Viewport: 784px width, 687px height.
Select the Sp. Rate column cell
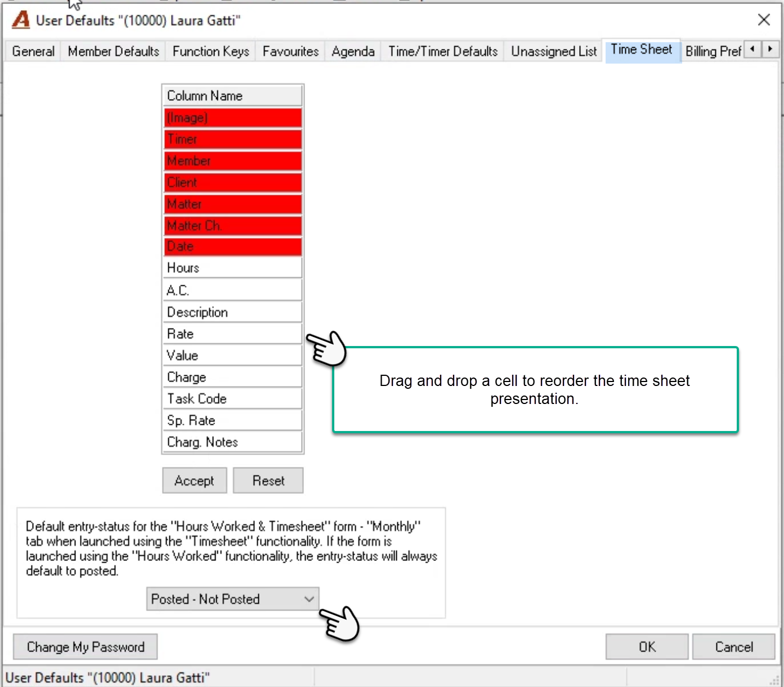(x=233, y=420)
